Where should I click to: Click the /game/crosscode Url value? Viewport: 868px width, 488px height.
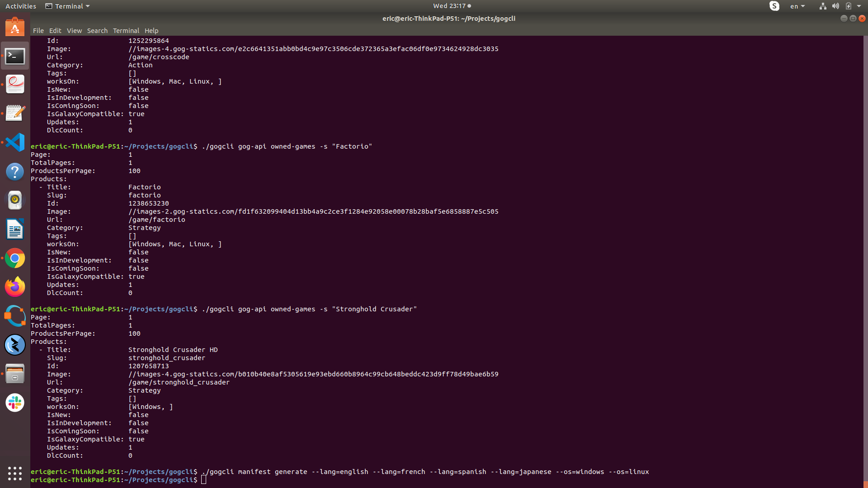159,57
